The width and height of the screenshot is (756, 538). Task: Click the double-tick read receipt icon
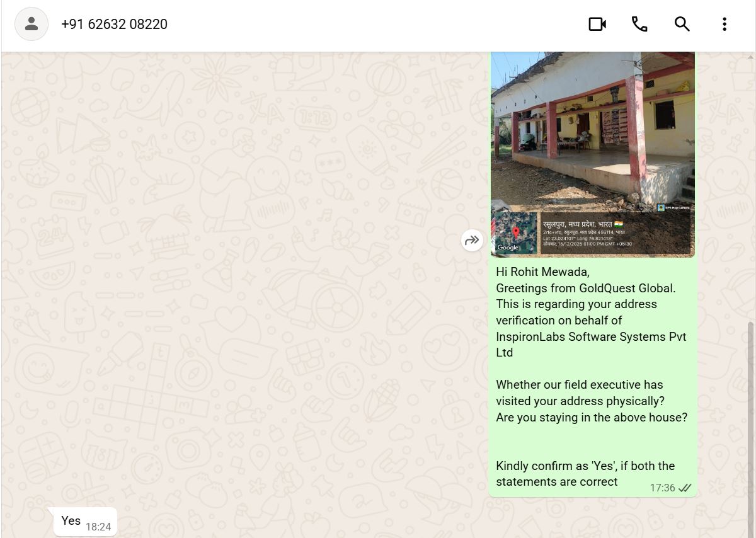click(x=685, y=488)
